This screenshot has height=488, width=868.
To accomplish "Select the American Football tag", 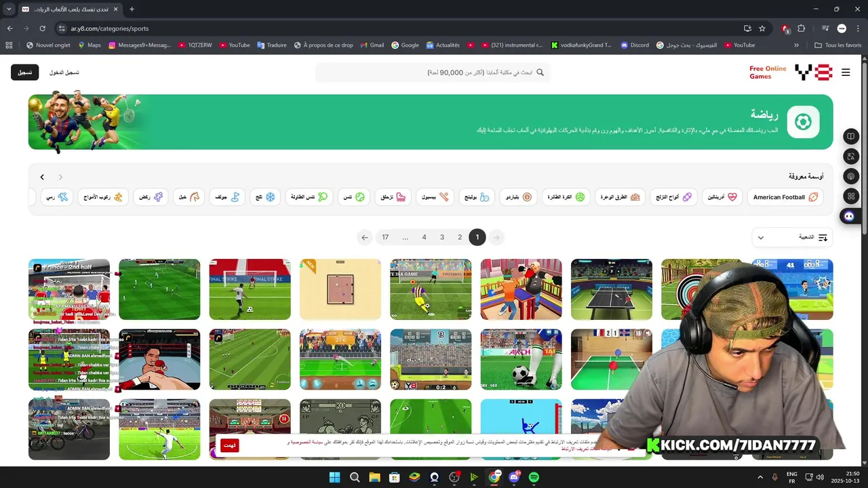I will point(785,197).
